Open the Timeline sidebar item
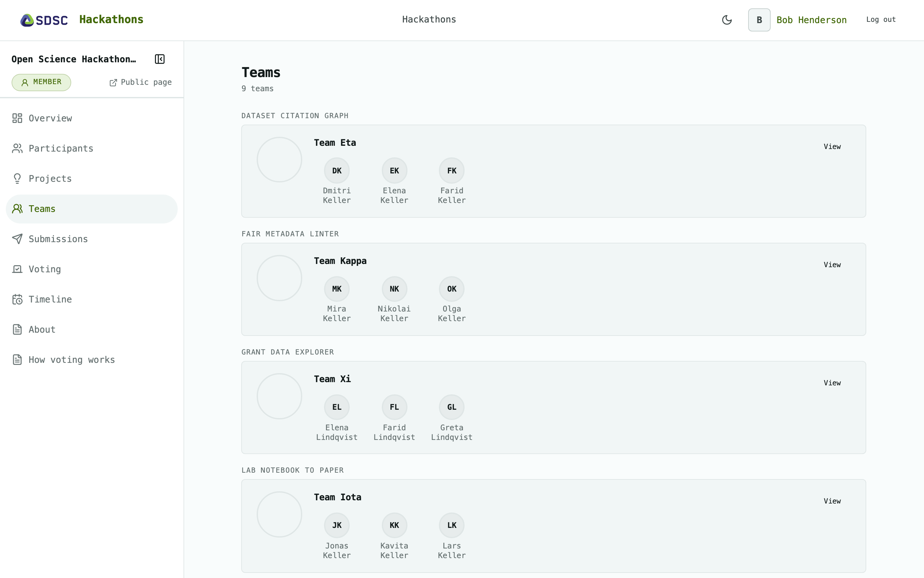Screen dimensions: 924x578 click(92, 299)
